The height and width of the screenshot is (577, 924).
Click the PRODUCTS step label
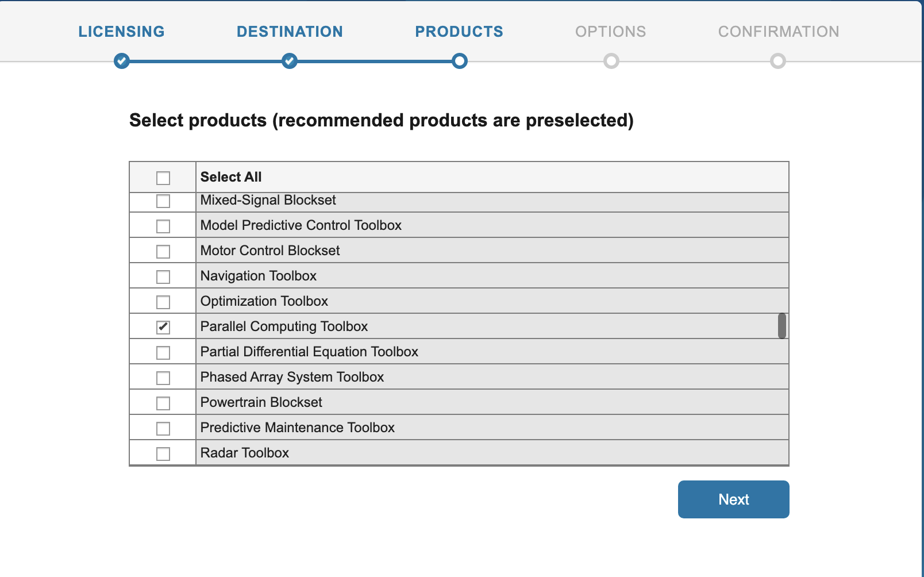click(459, 32)
